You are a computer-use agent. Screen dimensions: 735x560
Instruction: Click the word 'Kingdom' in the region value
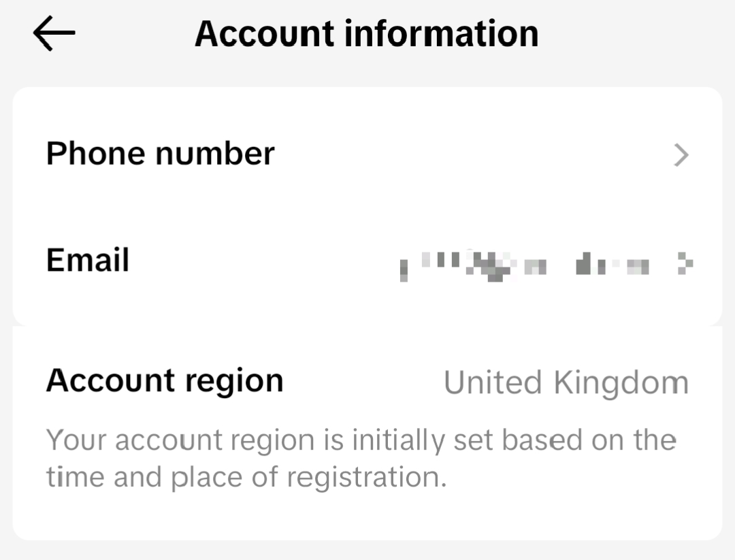(x=621, y=383)
